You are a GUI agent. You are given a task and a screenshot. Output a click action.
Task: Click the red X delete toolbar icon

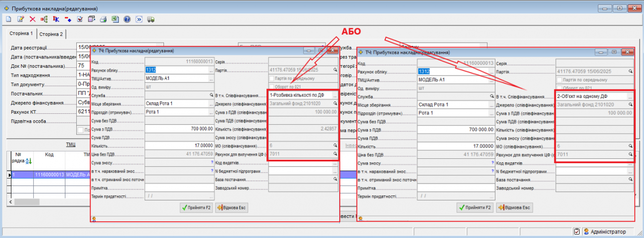32,19
